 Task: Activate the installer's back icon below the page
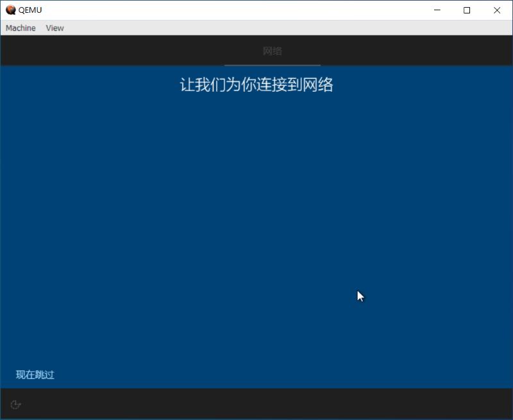point(15,405)
